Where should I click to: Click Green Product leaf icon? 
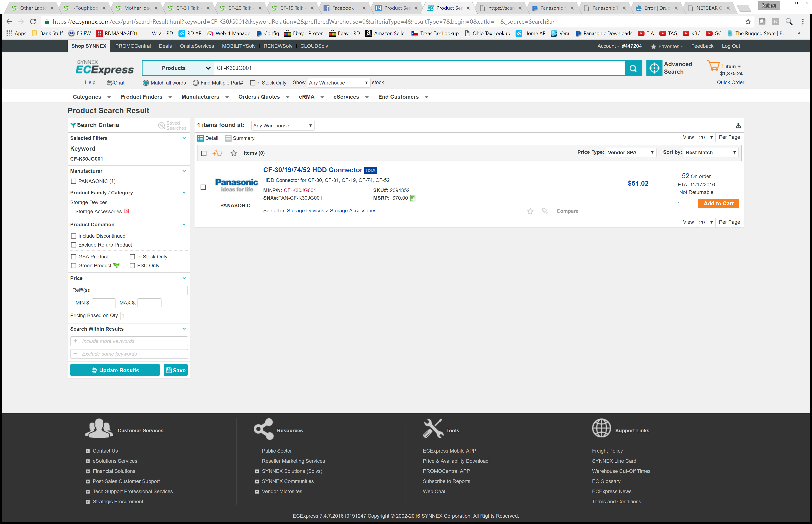point(117,265)
